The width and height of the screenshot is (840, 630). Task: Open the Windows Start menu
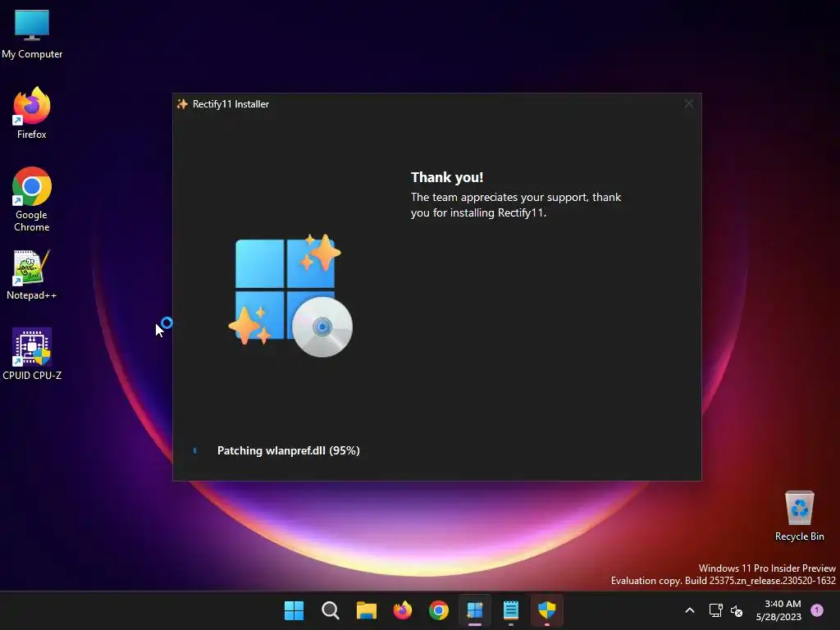(x=294, y=610)
